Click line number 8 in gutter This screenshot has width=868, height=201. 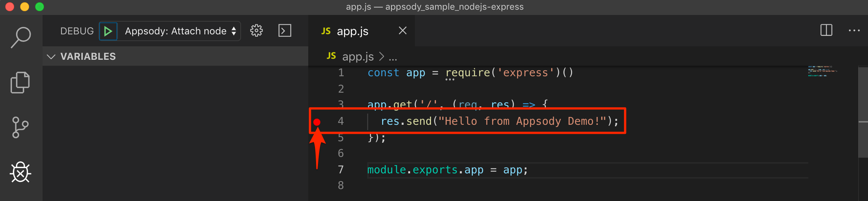[341, 185]
